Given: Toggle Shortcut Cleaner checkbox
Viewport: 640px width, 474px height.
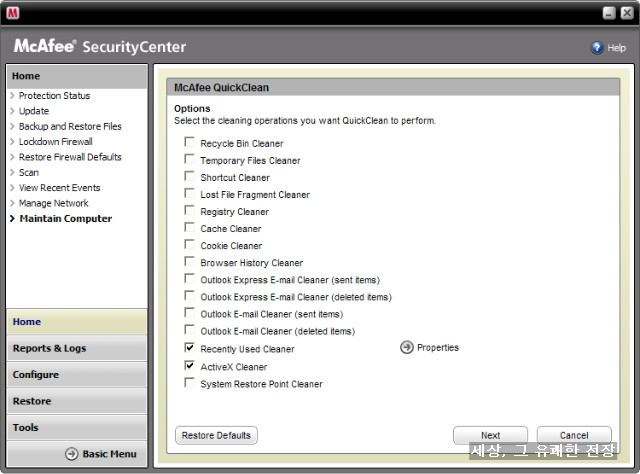Looking at the screenshot, I should click(189, 176).
